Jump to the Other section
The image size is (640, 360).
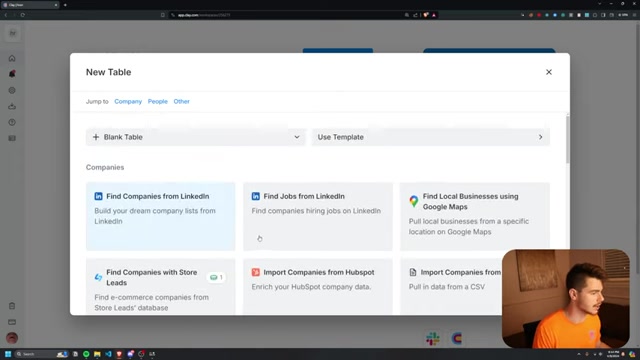point(182,101)
